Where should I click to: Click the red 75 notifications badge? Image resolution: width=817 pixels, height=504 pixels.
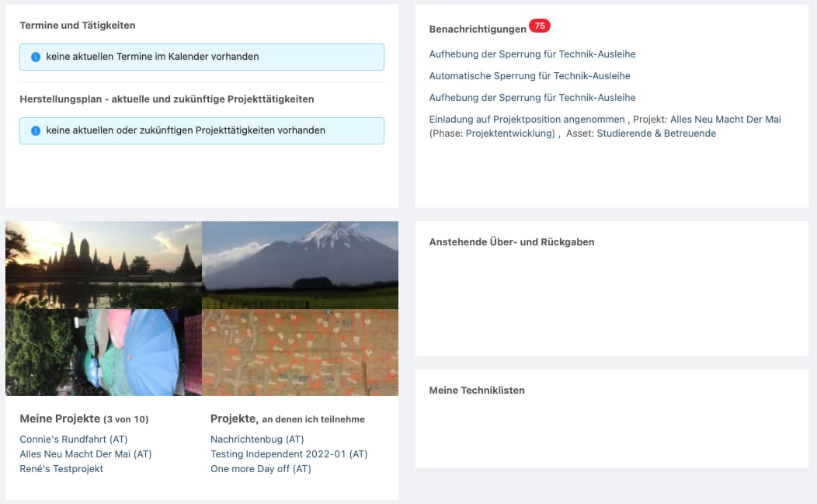pos(539,26)
